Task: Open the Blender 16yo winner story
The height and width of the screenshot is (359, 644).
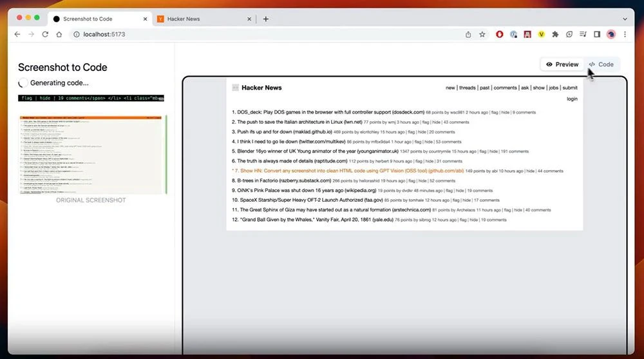Action: [318, 151]
